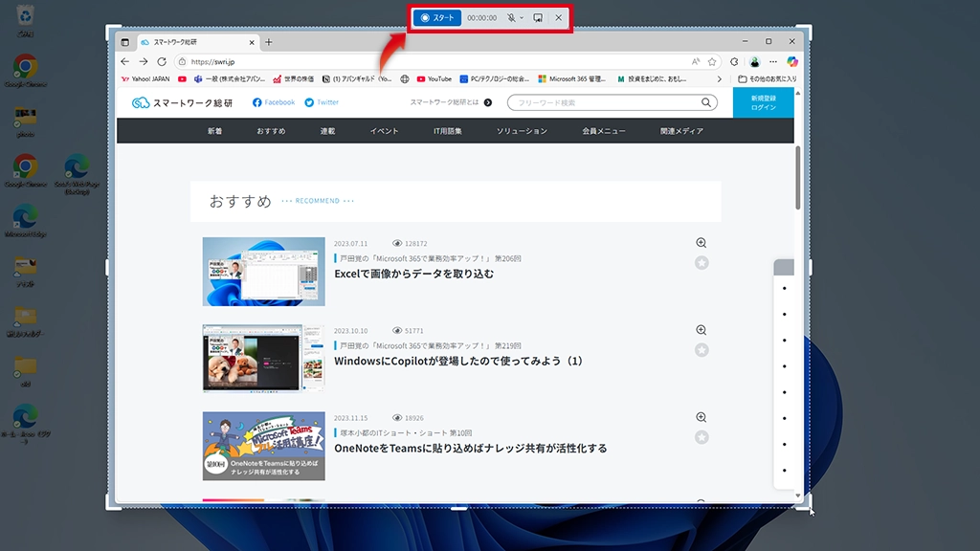980x551 pixels.
Task: Select the old folder on desktop
Action: [x=25, y=372]
